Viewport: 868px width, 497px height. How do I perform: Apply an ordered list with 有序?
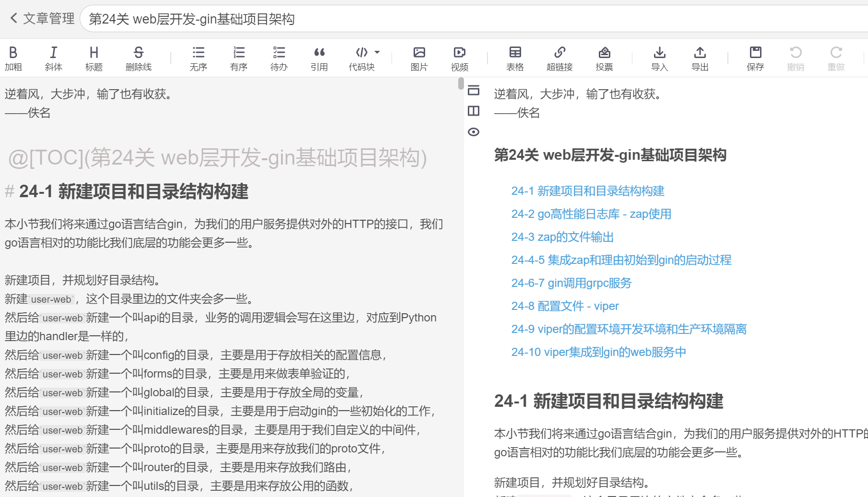click(x=238, y=58)
